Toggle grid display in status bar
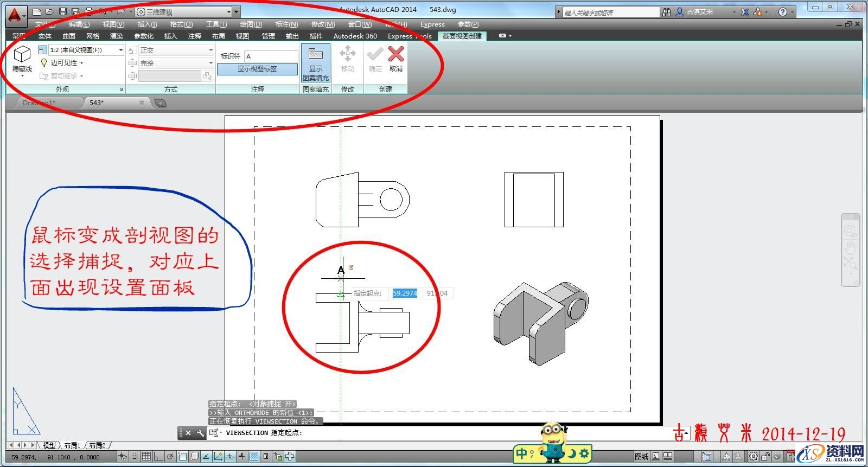This screenshot has height=467, width=868. point(146,457)
